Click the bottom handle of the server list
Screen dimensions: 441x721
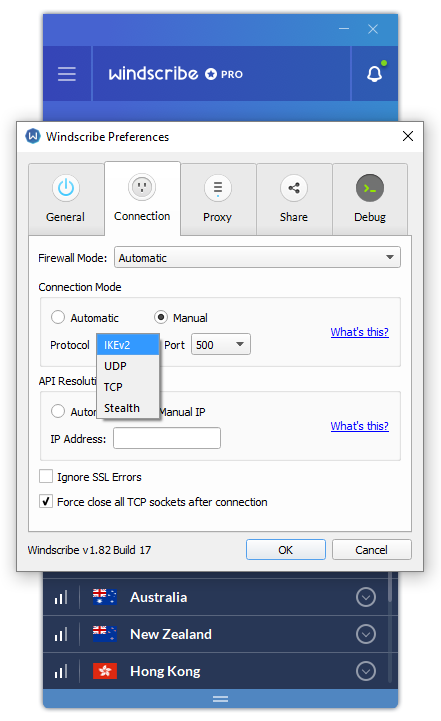220,698
